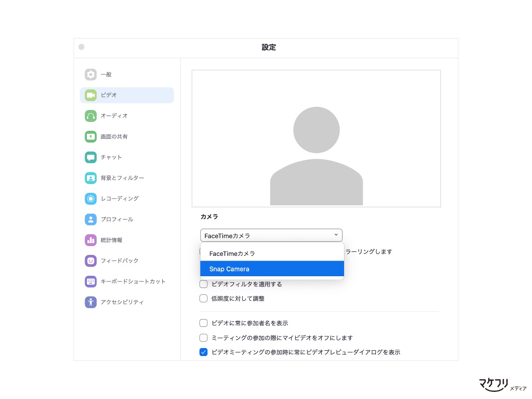532x399 pixels.
Task: Click the grey window close button
Action: pos(82,47)
